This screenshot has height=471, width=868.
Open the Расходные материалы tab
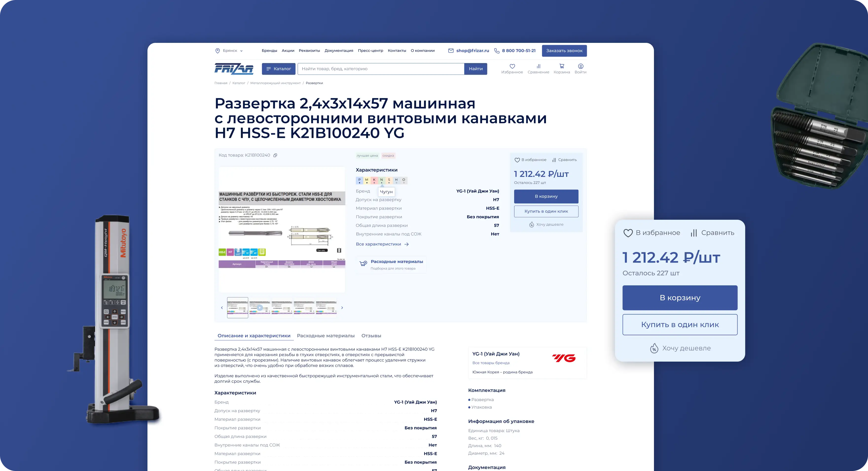[325, 336]
